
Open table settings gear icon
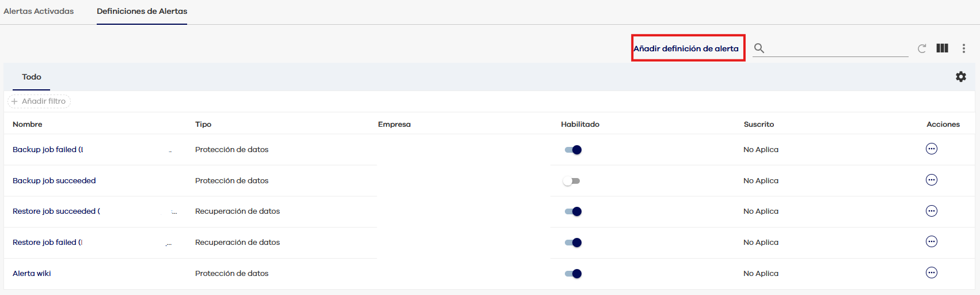[960, 77]
